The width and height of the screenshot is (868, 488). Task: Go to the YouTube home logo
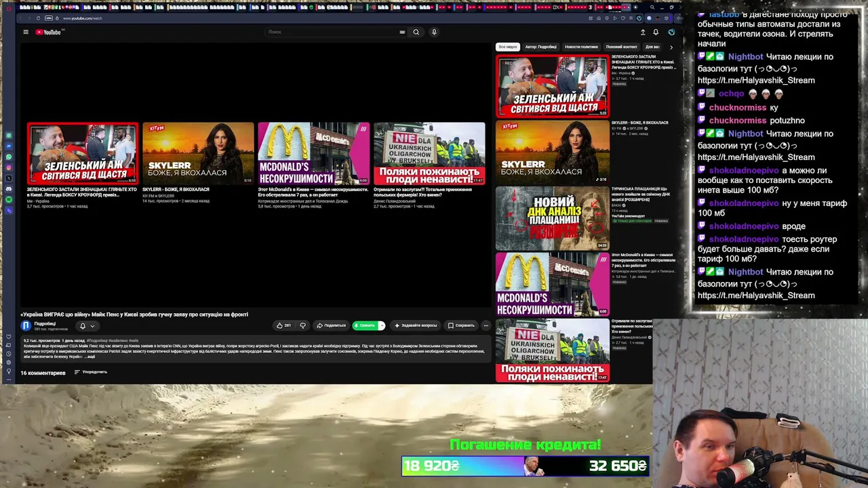[48, 32]
